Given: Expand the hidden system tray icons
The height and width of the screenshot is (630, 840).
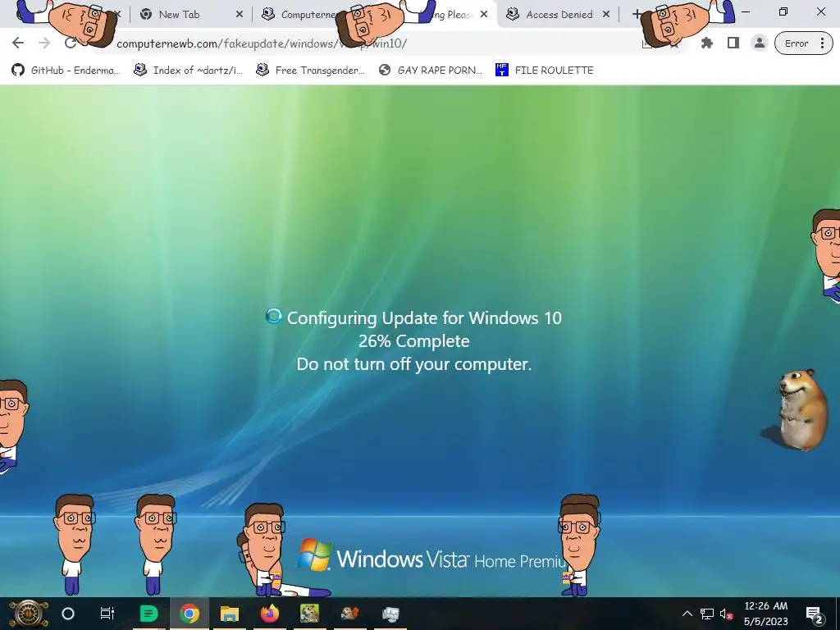Looking at the screenshot, I should click(x=687, y=614).
